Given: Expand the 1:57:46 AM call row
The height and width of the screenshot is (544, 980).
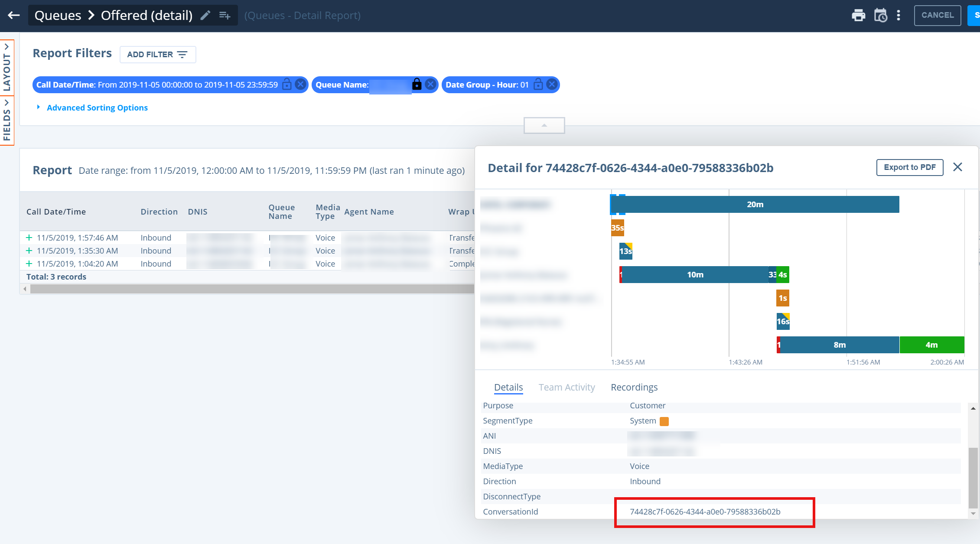Looking at the screenshot, I should 29,238.
